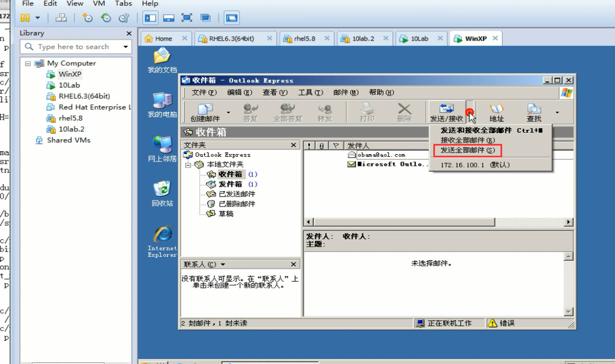The height and width of the screenshot is (364, 615).
Task: Open the VMware Tabs menu
Action: [x=123, y=3]
